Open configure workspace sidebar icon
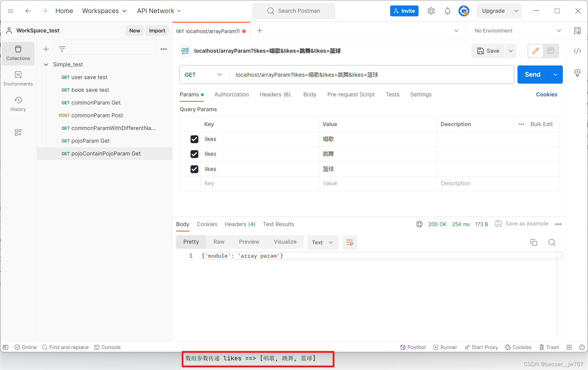 pos(18,132)
